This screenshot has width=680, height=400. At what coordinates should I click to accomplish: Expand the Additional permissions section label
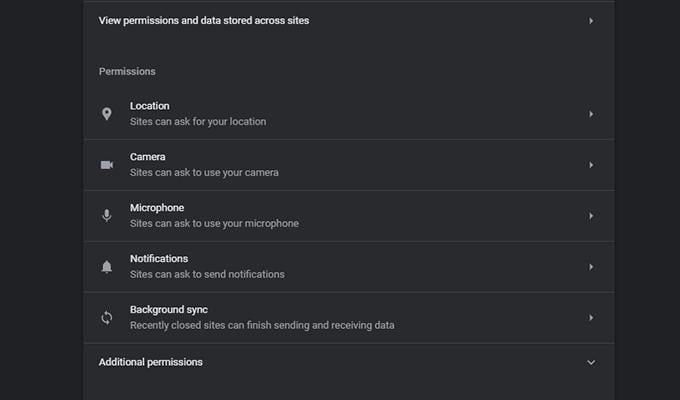pos(150,362)
